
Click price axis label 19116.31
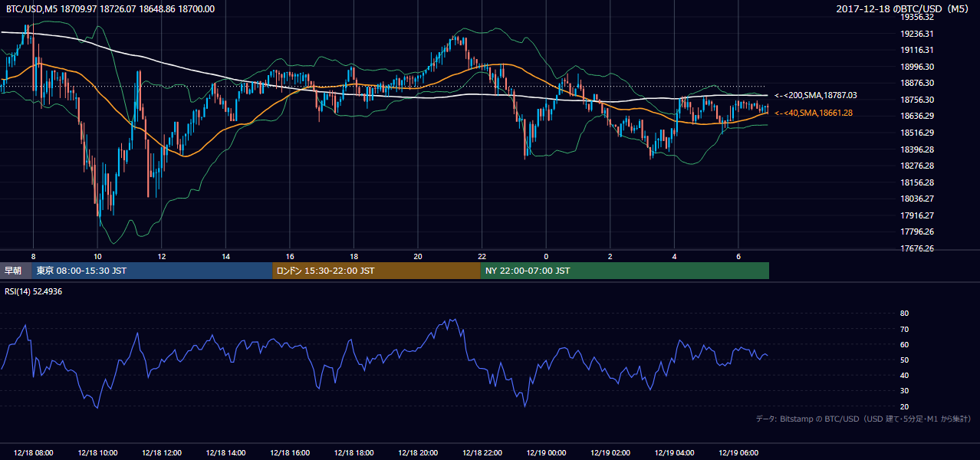[917, 50]
